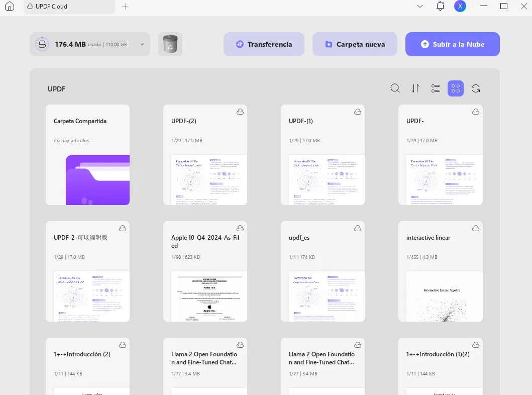Open a new tab with plus icon
This screenshot has height=395, width=532.
(x=125, y=6)
